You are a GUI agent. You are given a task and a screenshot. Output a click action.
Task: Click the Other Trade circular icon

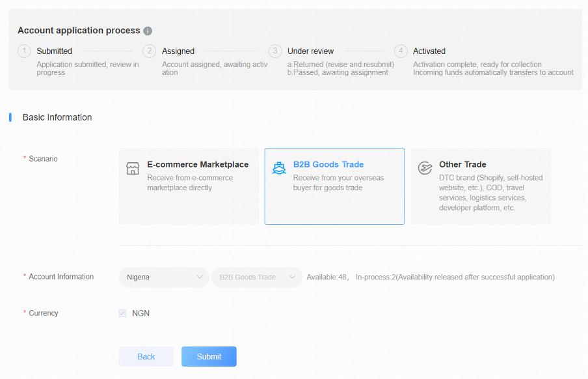tap(425, 169)
